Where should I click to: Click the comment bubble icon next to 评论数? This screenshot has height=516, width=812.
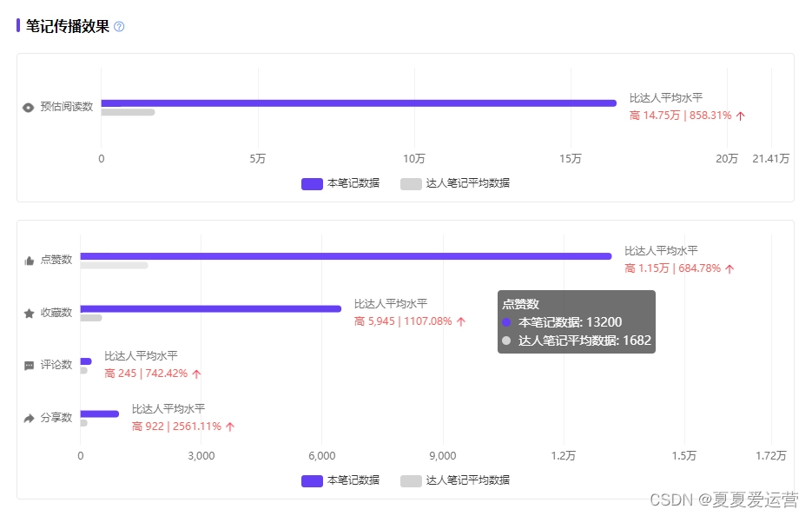coord(29,366)
